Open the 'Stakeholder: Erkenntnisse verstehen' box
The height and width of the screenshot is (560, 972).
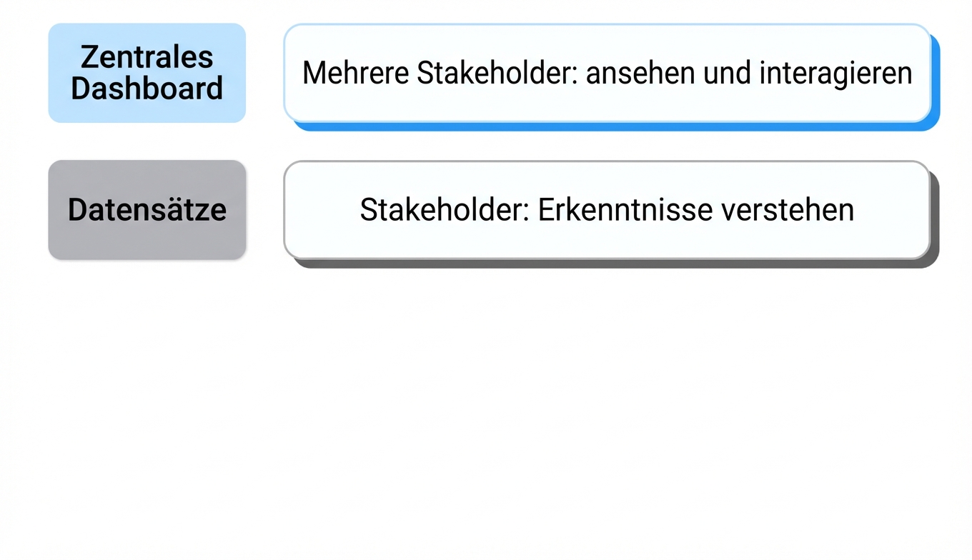[x=607, y=209]
